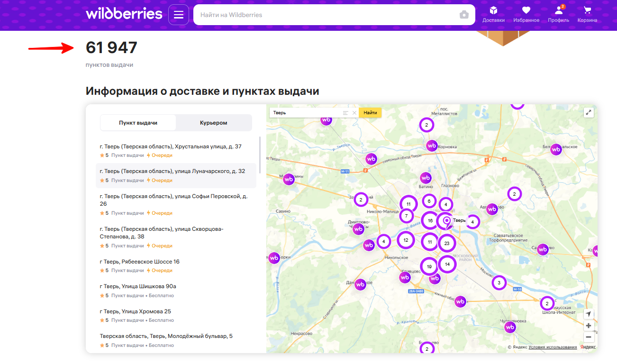The width and height of the screenshot is (617, 364).
Task: Select the wb marker near Чуприяново
Action: point(510,327)
